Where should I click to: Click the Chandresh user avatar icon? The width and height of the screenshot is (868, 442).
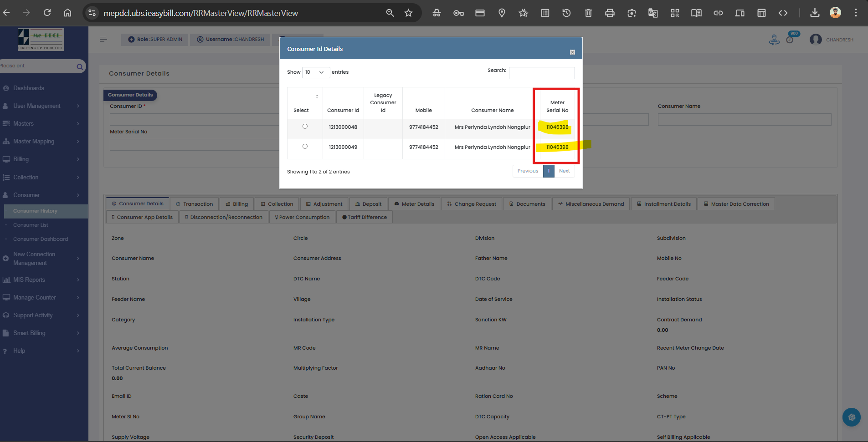coord(816,40)
